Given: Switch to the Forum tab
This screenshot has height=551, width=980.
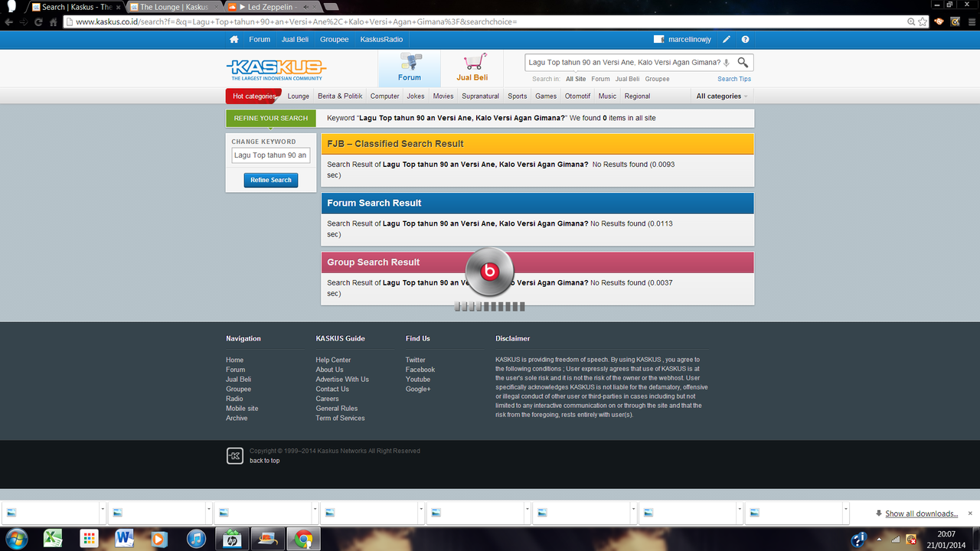Looking at the screenshot, I should click(x=410, y=68).
